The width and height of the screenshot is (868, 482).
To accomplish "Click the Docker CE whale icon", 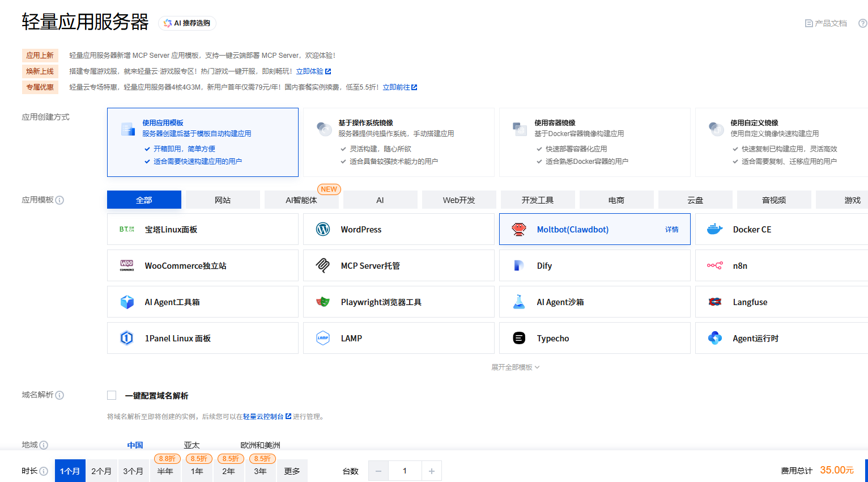I will click(715, 230).
